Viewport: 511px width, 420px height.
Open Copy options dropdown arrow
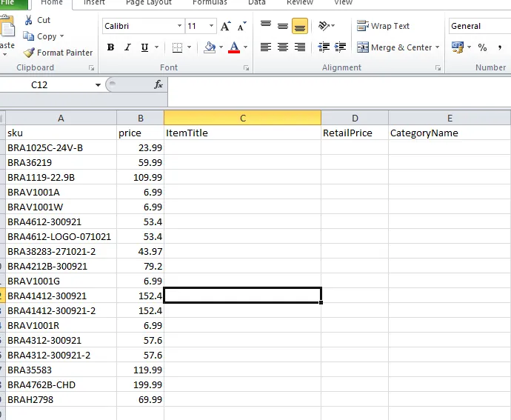[61, 36]
